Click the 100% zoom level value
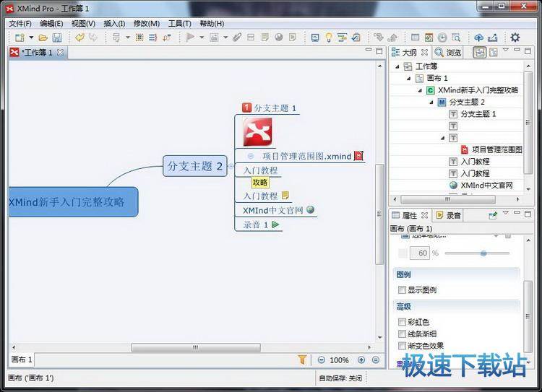 [x=339, y=360]
